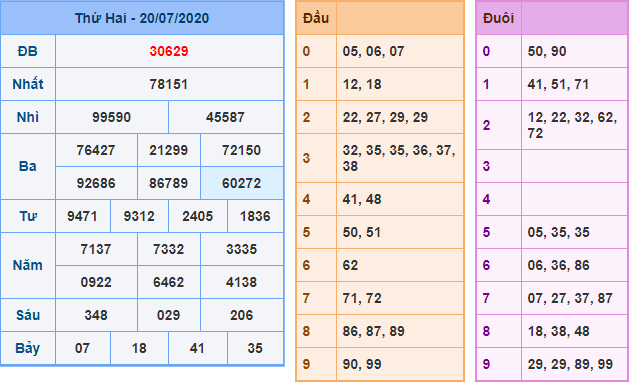Click the header "Thứ Hai - 20/07/2020"
Viewport: 630px width, 382px height.
(142, 18)
